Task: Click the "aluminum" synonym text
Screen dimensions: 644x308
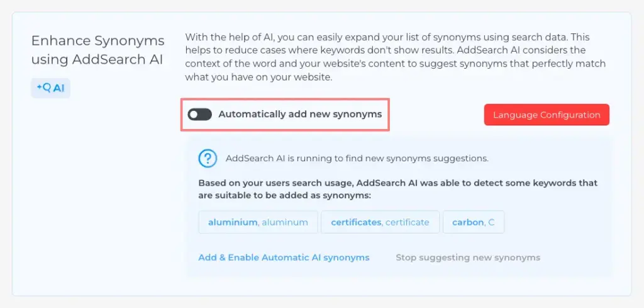Action: [x=285, y=222]
